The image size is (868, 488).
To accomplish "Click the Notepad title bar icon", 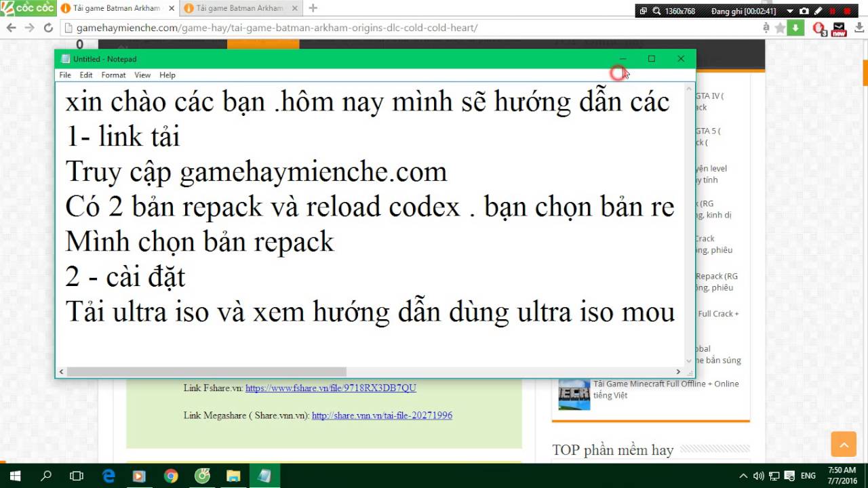I will click(x=65, y=59).
